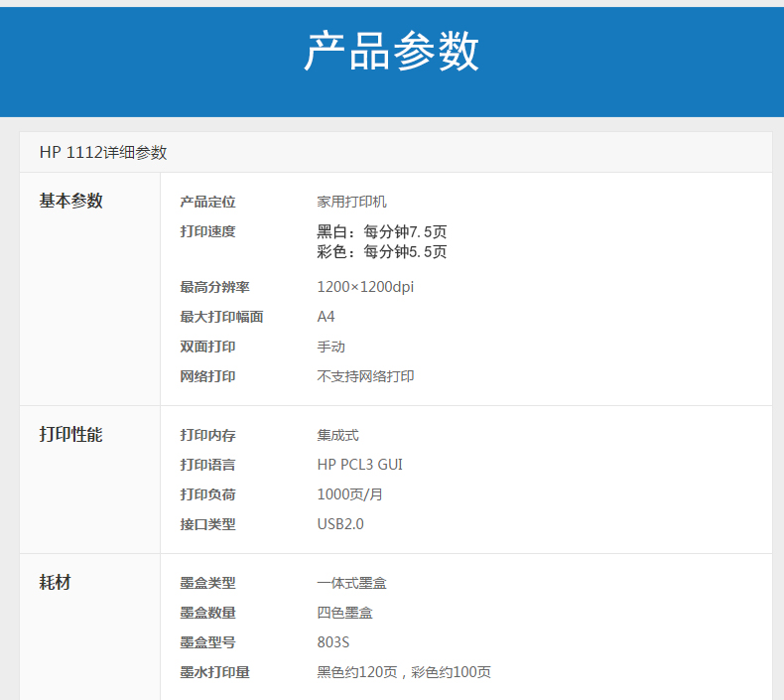Viewport: 784px width, 700px height.
Task: Click the 产品定位 label
Action: (x=207, y=203)
